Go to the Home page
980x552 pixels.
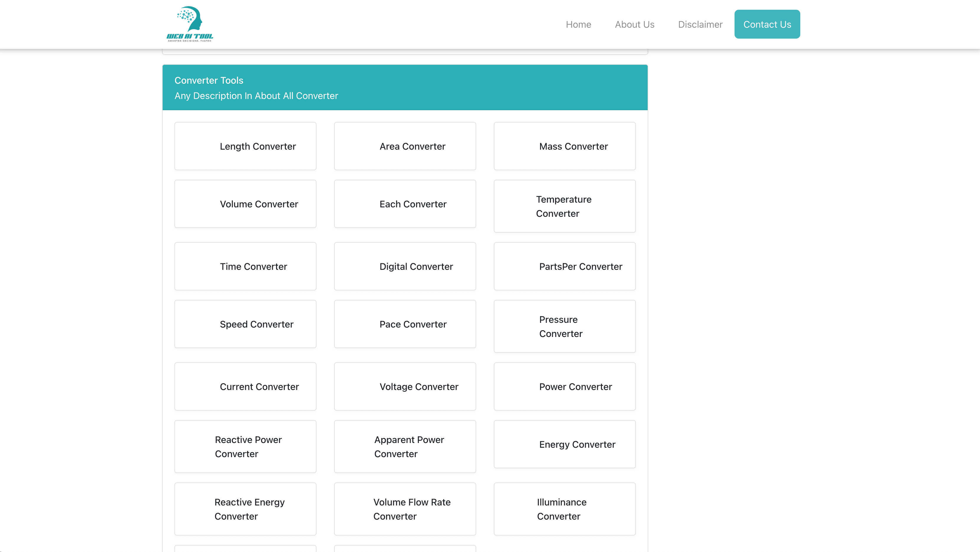(578, 24)
